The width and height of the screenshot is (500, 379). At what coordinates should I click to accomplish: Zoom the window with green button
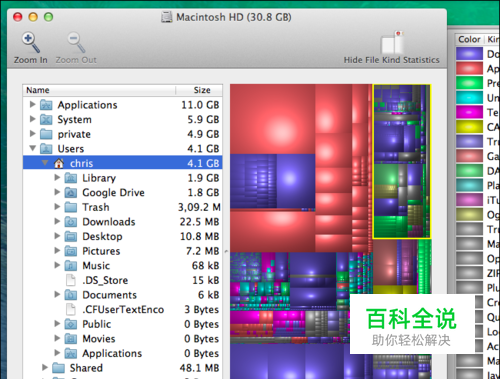pos(49,17)
